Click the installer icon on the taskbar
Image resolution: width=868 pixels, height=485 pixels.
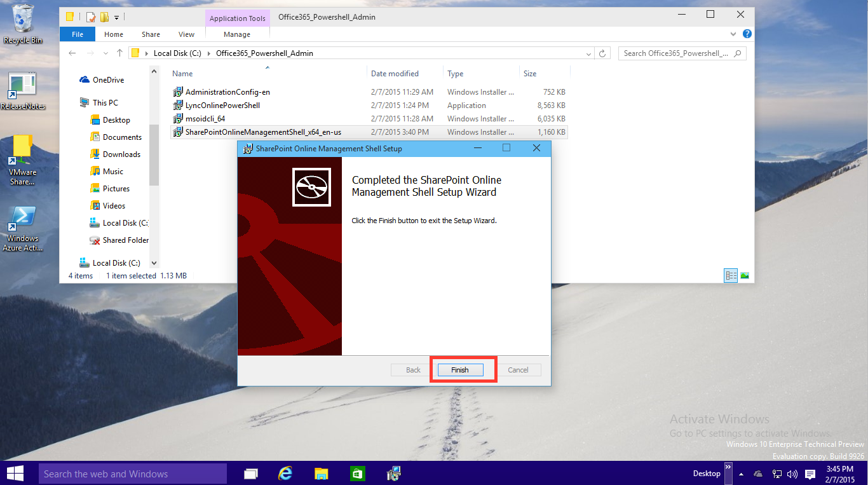394,474
